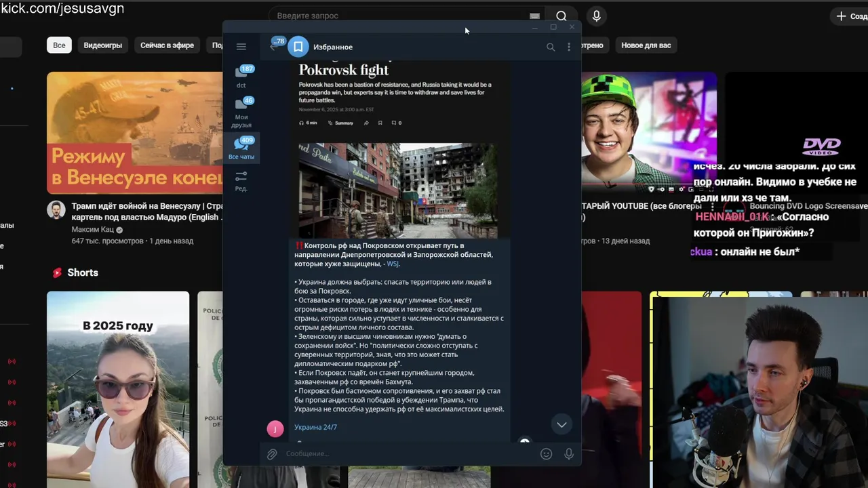Image resolution: width=868 pixels, height=488 pixels.
Task: Record a voice message with microphone icon
Action: tap(569, 454)
